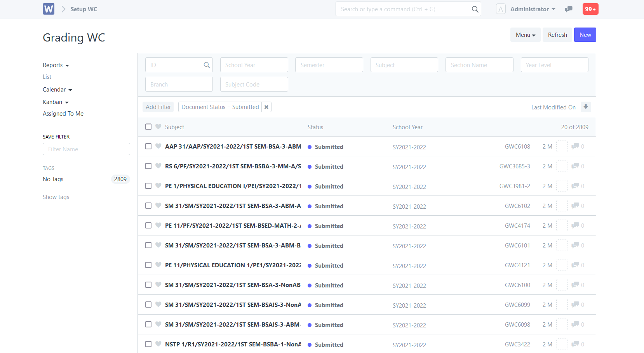Open comments icon for GWC6101 row

(x=575, y=245)
